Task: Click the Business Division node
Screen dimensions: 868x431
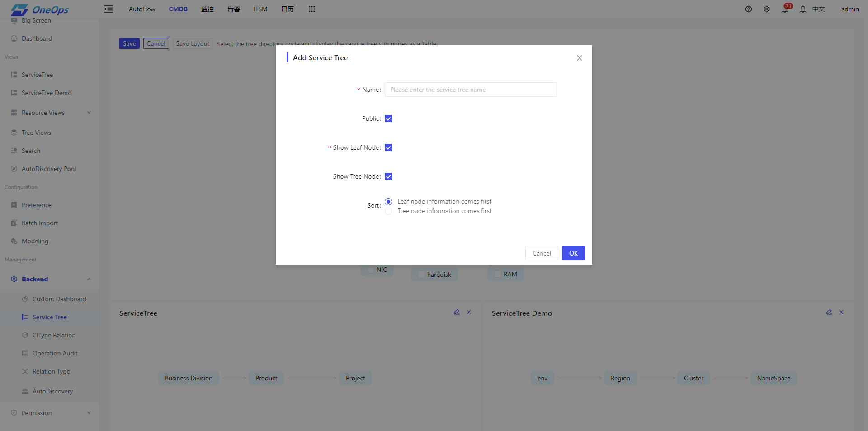Action: click(189, 378)
